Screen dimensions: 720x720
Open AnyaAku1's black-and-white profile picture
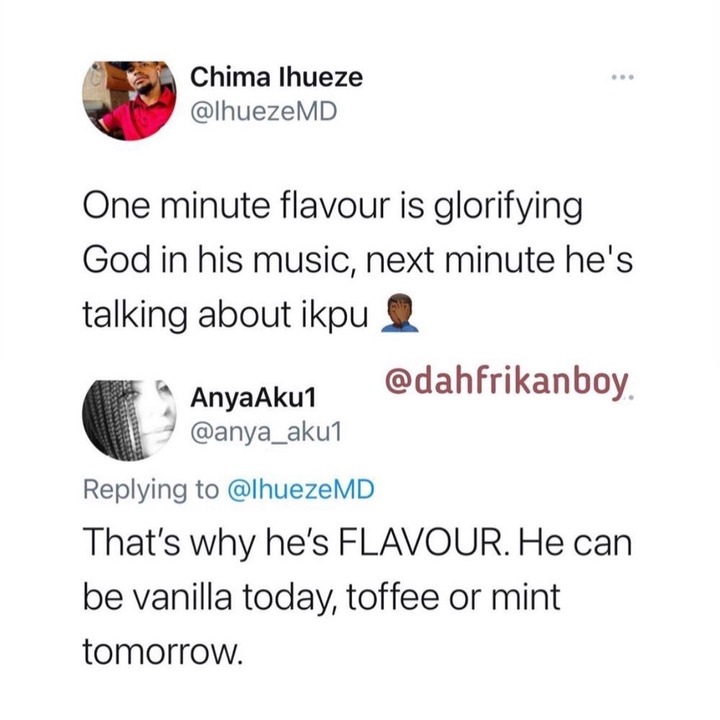[x=130, y=420]
